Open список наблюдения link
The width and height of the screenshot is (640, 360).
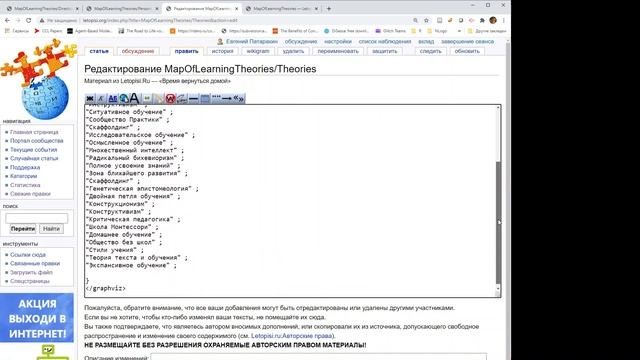click(385, 41)
